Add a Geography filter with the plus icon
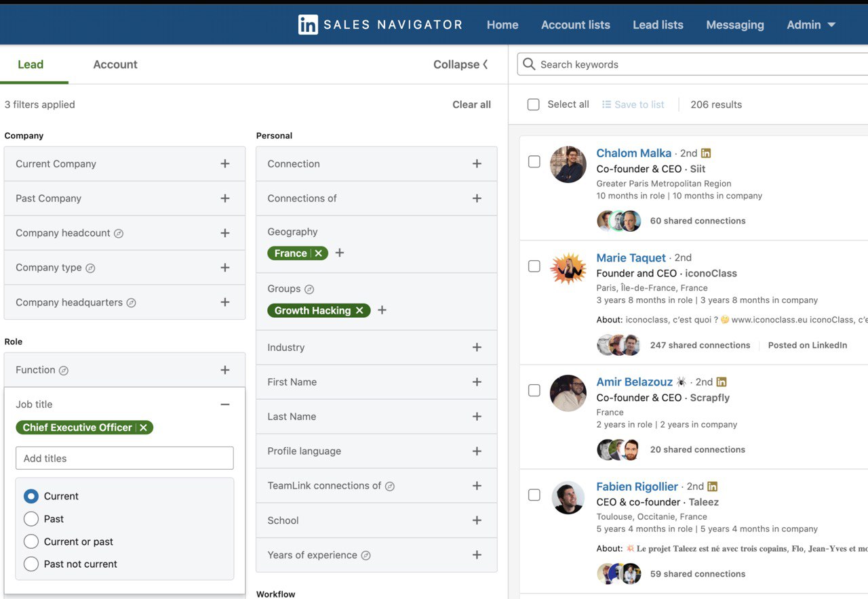This screenshot has height=599, width=868. (x=339, y=253)
